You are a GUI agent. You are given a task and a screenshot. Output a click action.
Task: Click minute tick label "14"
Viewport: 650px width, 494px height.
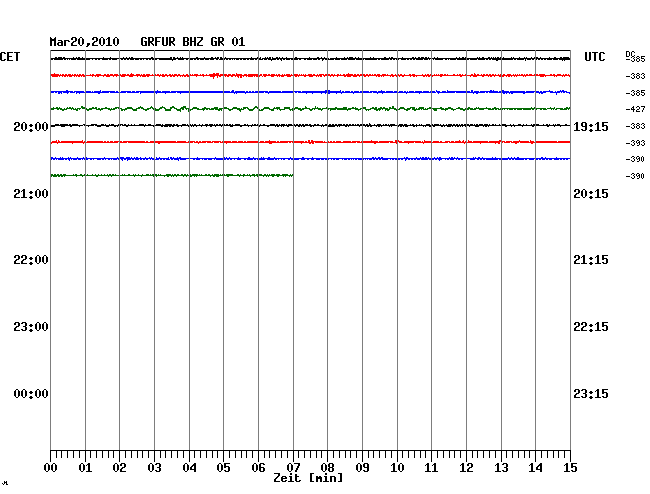pos(535,468)
